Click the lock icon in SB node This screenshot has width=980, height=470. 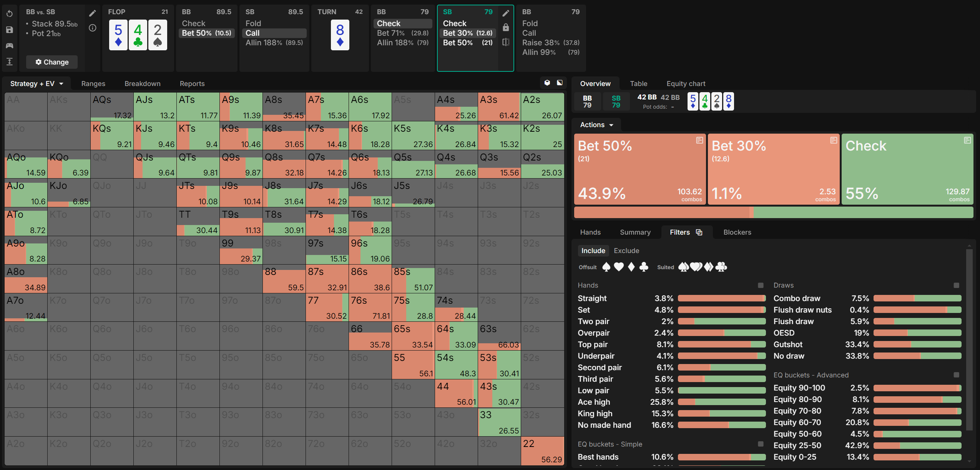click(506, 28)
